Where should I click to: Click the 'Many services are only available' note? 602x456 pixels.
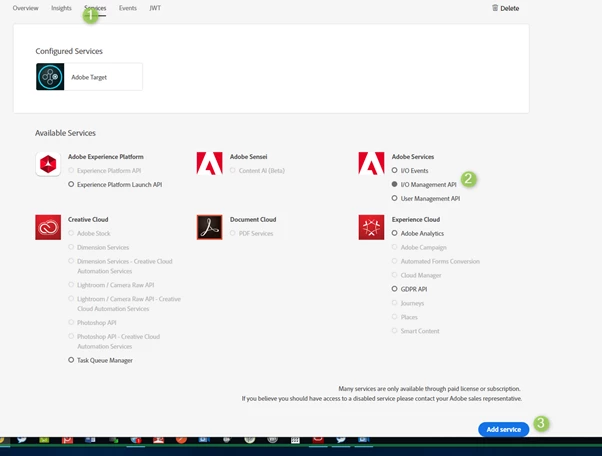tap(429, 388)
